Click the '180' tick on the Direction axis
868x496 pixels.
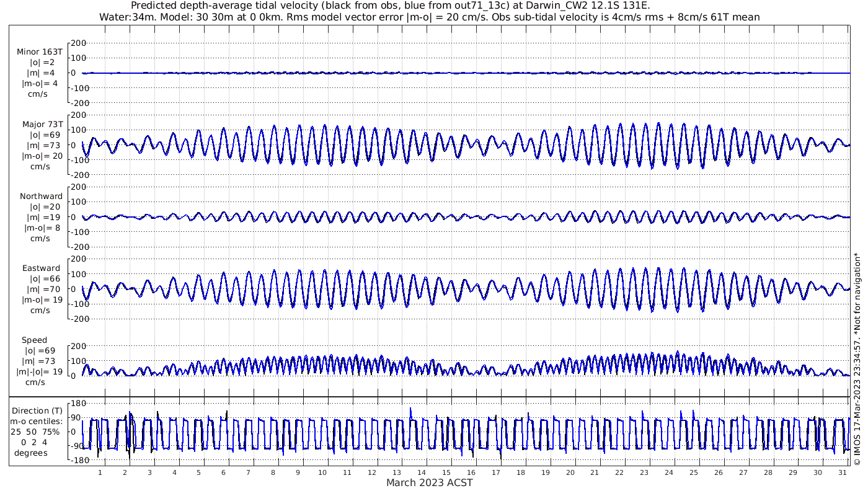[78, 403]
